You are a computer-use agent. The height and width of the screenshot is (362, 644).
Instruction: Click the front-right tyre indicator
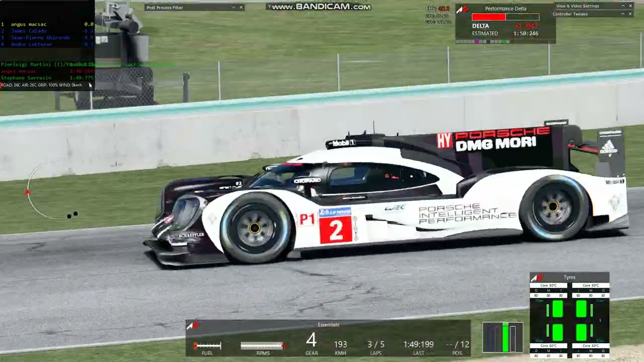581,309
